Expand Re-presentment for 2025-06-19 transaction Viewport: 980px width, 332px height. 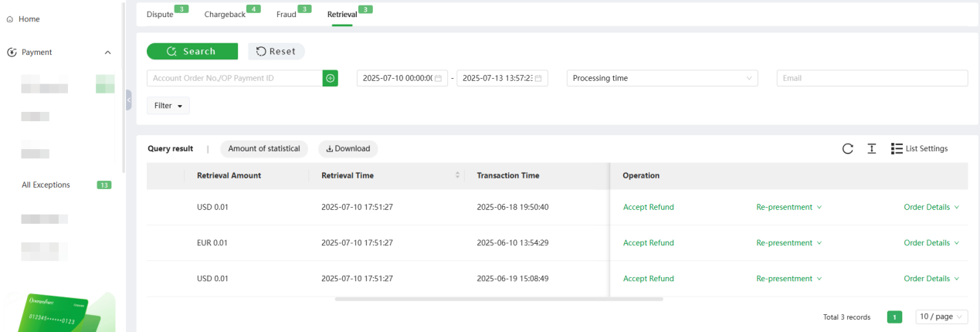[x=788, y=279]
